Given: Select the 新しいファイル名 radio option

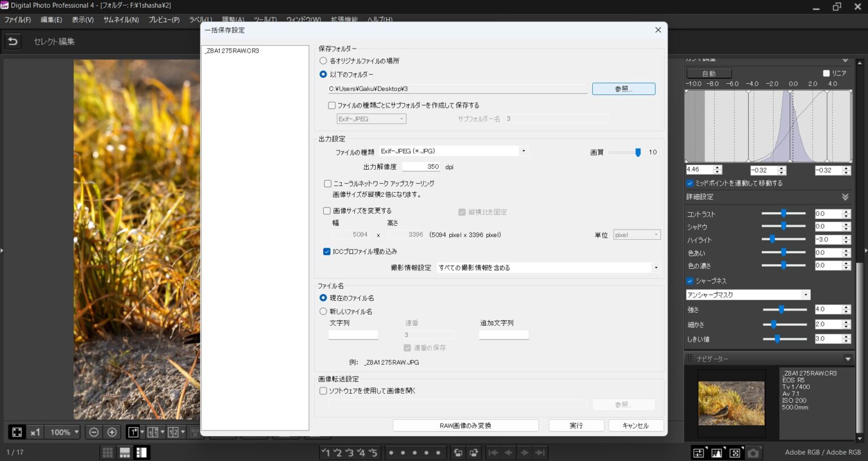Looking at the screenshot, I should tap(323, 312).
